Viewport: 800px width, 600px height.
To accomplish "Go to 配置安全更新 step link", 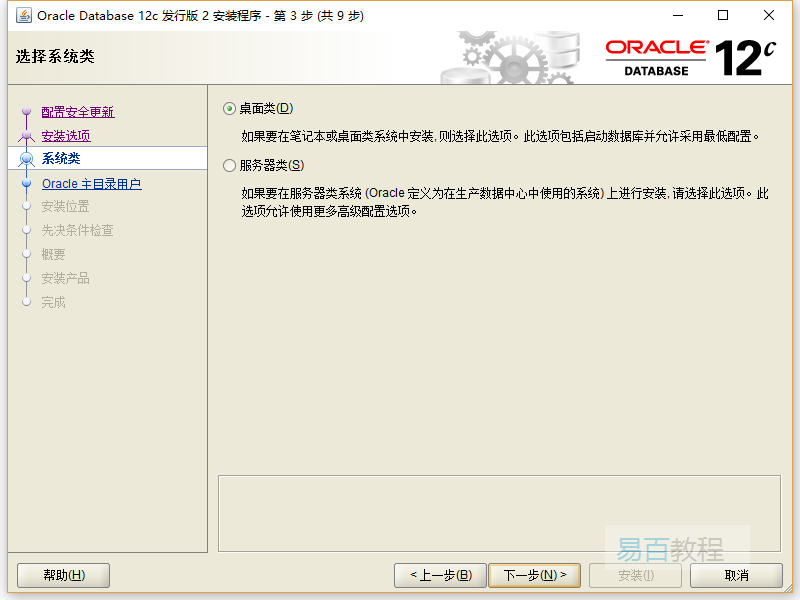I will [78, 112].
